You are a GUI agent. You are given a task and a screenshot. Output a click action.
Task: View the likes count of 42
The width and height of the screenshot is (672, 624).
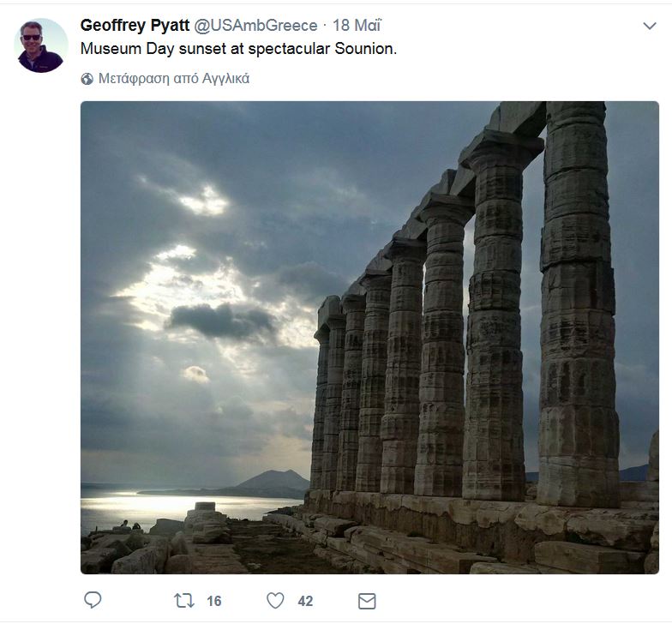pyautogui.click(x=305, y=601)
